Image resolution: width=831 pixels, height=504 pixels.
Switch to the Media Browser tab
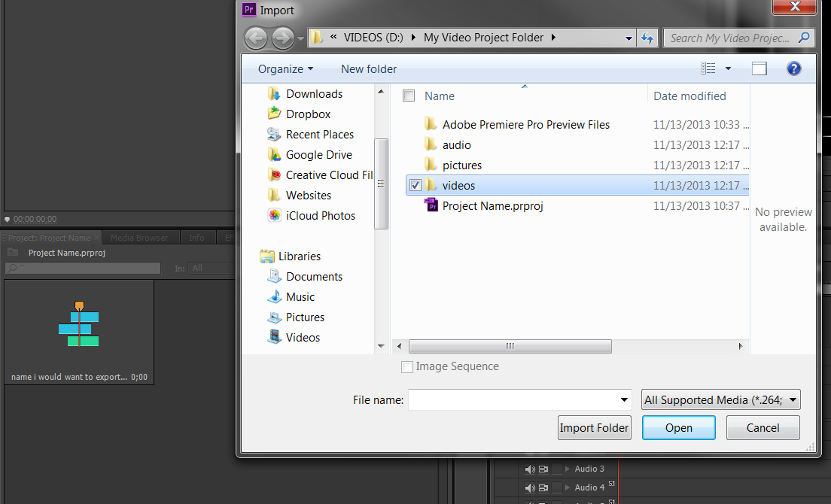(140, 238)
